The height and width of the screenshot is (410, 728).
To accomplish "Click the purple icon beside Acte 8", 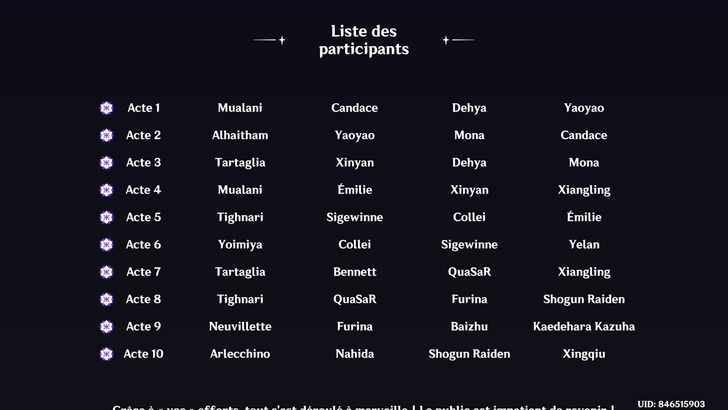I will 107,299.
